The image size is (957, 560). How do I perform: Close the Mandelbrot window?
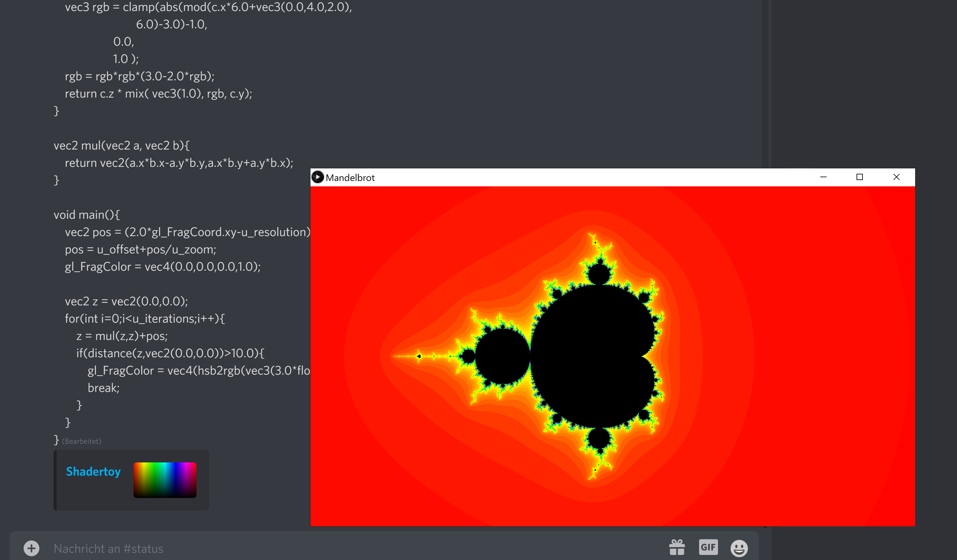pos(897,177)
